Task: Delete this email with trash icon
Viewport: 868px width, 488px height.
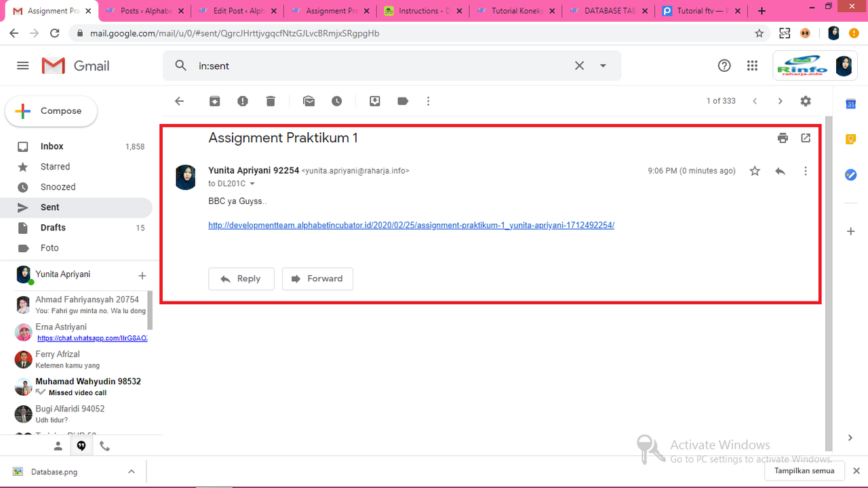Action: point(271,101)
